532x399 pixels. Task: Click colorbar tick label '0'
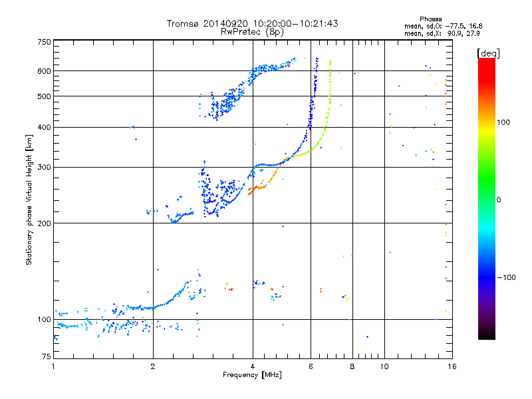pos(499,200)
